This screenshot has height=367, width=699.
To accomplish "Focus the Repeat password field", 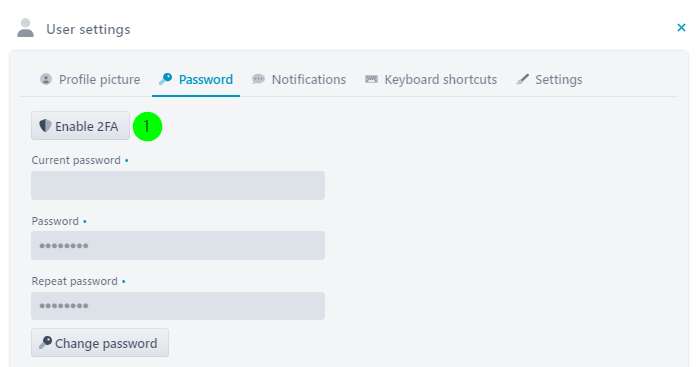I will (x=178, y=306).
